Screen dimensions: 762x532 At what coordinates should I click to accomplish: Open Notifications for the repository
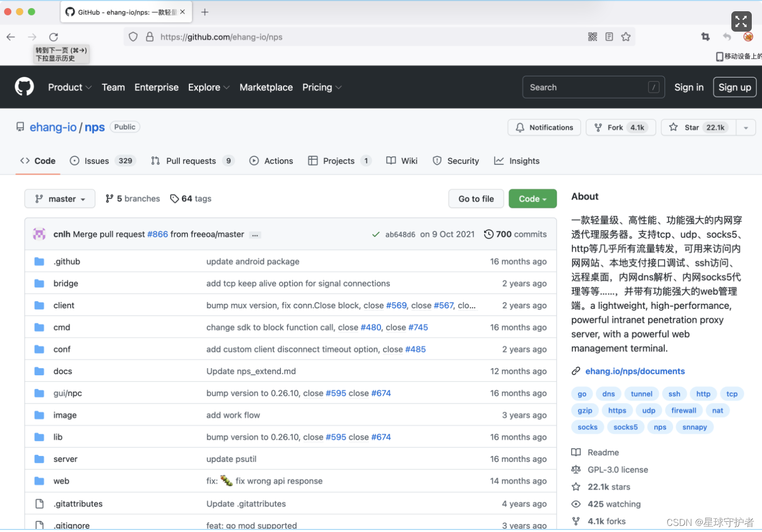pos(544,128)
